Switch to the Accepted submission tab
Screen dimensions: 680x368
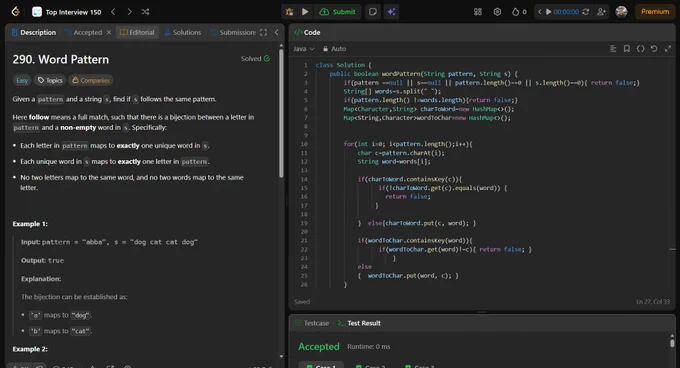pos(84,33)
